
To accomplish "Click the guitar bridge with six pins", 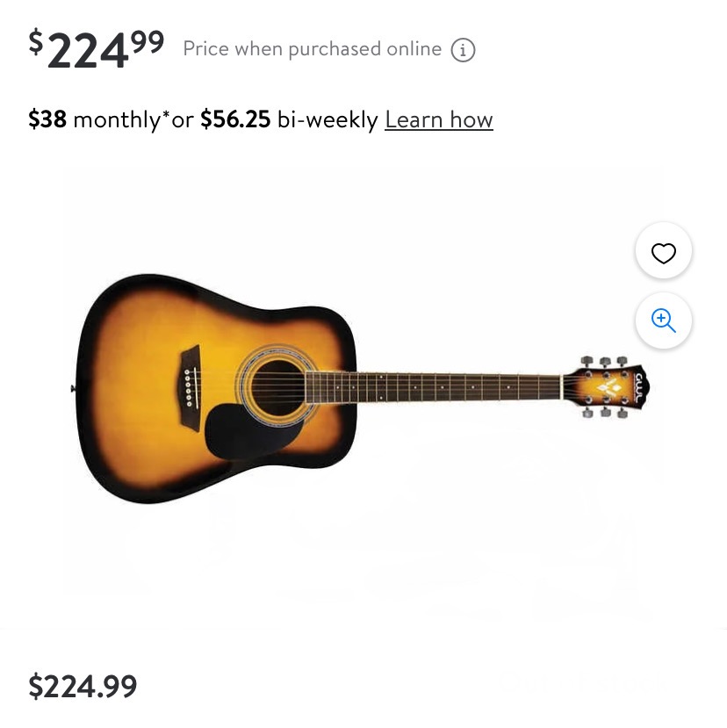I will 191,387.
